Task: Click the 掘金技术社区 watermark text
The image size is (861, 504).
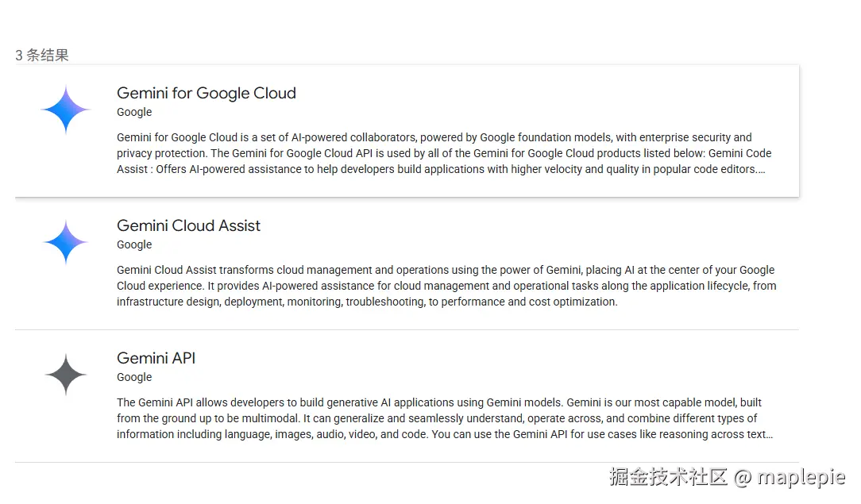Action: pyautogui.click(x=668, y=477)
